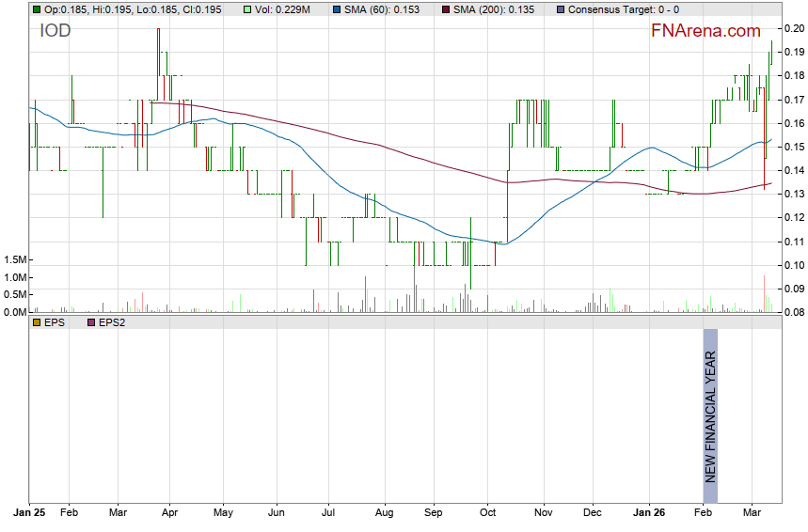Open the FNArena.com logo link

click(x=705, y=31)
